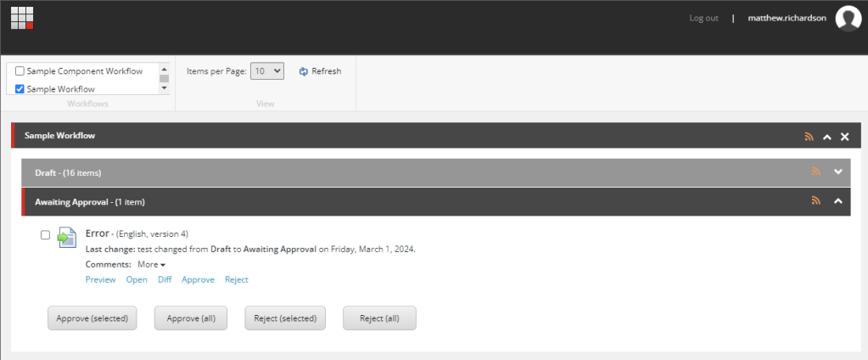The width and height of the screenshot is (868, 360).
Task: Collapse the Awaiting Approval section
Action: click(x=838, y=201)
